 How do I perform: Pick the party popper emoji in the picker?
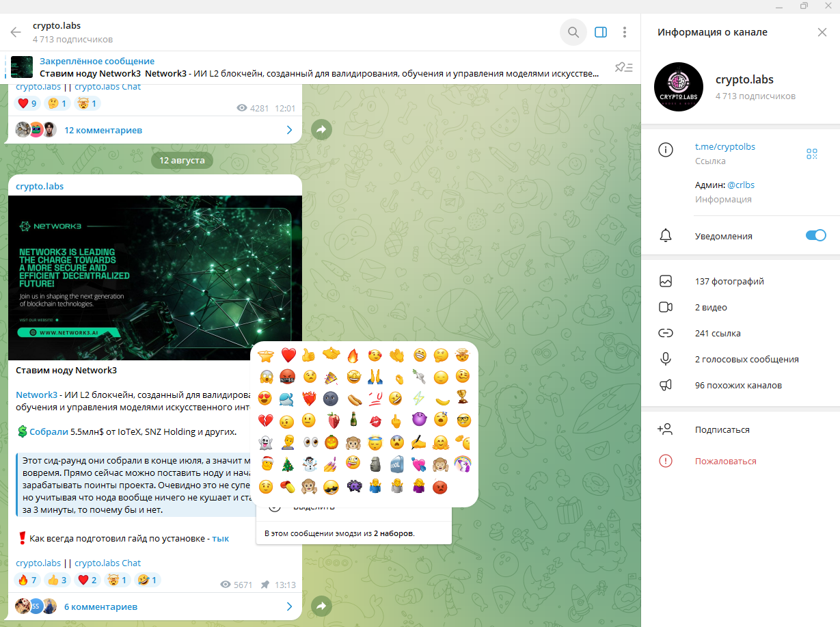coord(331,377)
